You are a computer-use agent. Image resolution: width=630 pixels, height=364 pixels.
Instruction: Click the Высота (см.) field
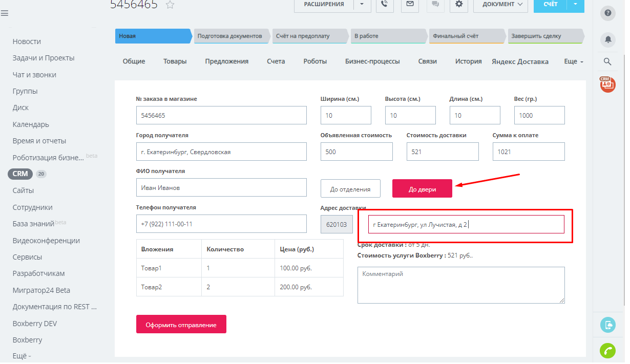point(410,115)
